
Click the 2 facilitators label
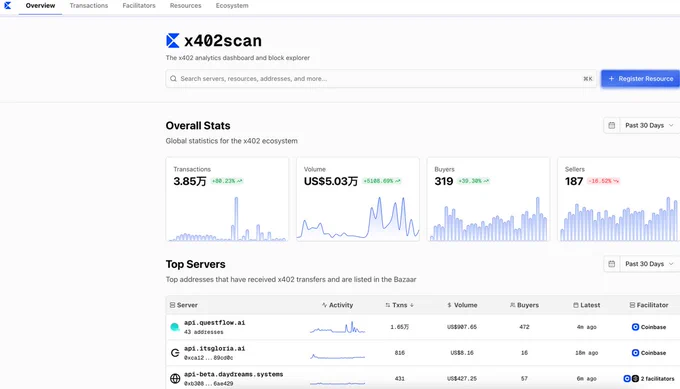pyautogui.click(x=657, y=379)
